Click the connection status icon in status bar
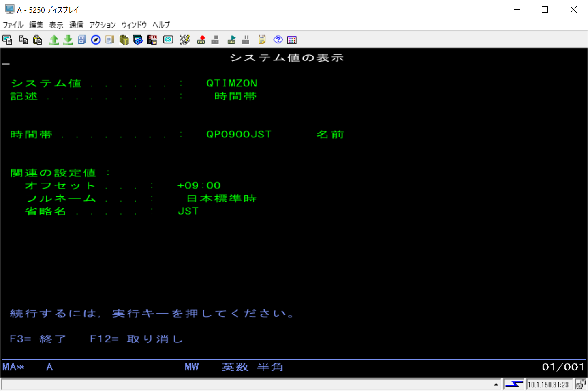 pos(514,384)
